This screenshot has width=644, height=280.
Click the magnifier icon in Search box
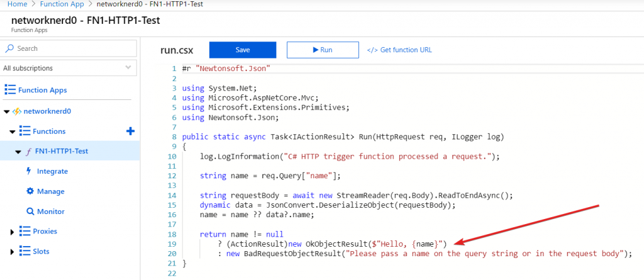[x=9, y=48]
